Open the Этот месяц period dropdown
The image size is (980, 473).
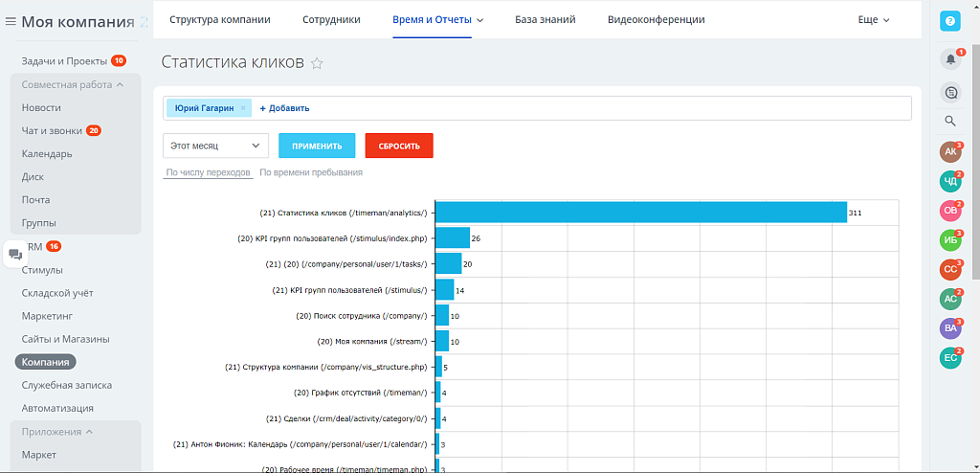[215, 146]
